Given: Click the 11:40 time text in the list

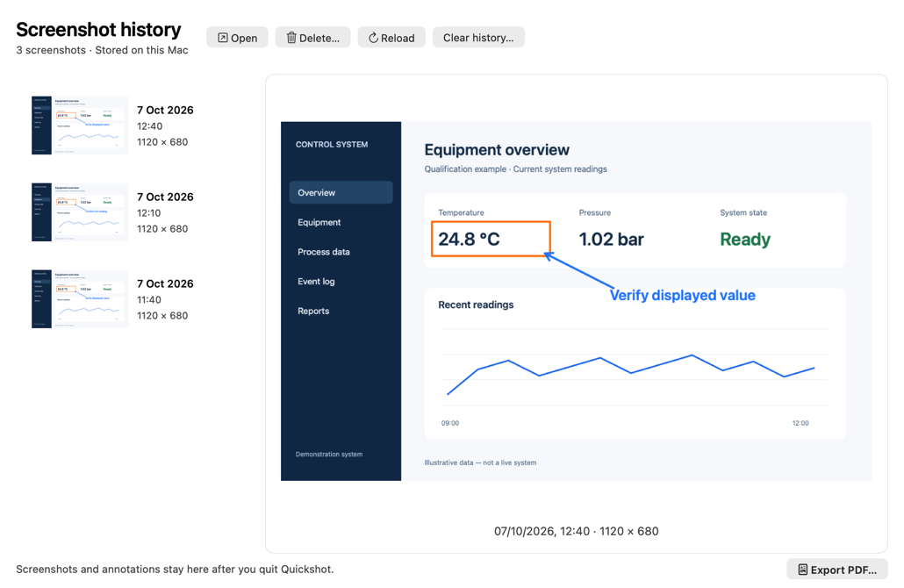Looking at the screenshot, I should 149,300.
